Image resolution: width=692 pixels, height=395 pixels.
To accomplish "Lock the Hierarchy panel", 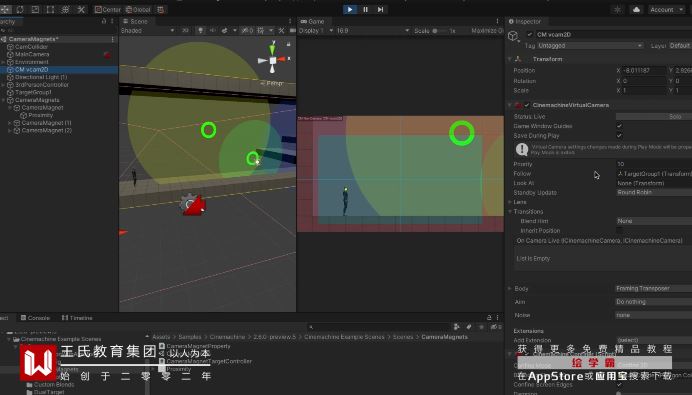I will tap(104, 21).
